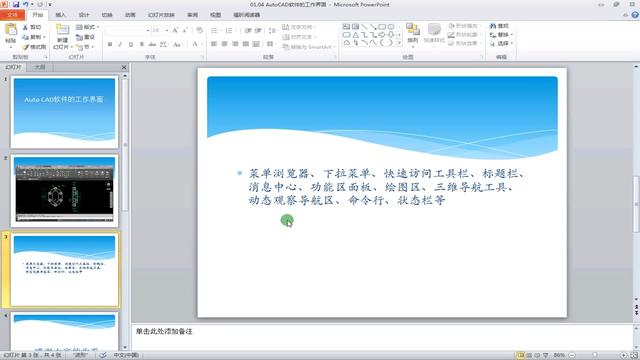Click the Text Direction button
640x360 pixels.
(299, 27)
